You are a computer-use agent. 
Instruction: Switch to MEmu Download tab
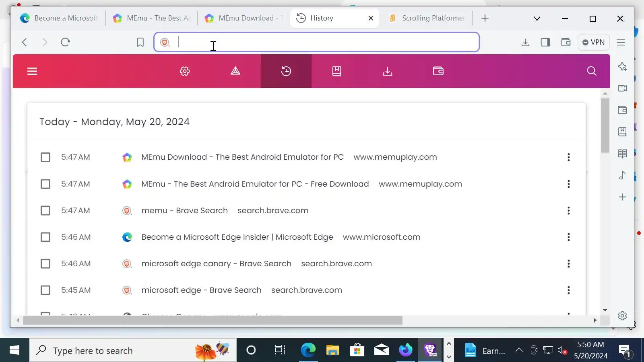[244, 18]
